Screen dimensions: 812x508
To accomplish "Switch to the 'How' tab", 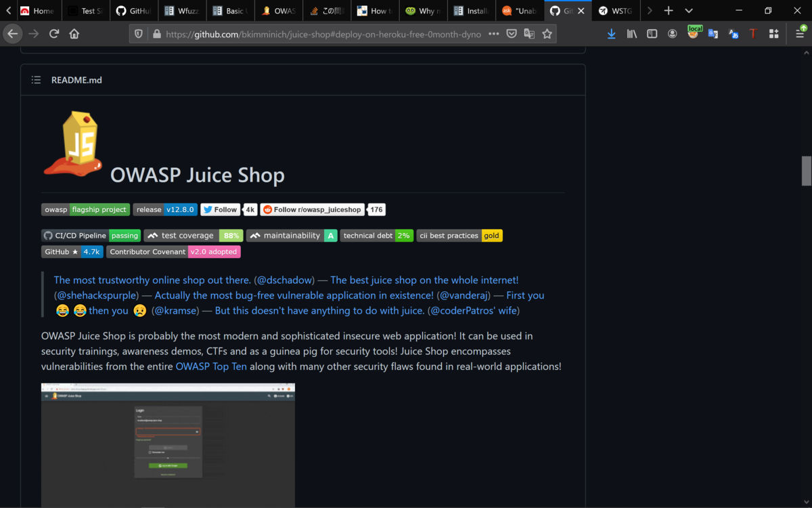I will (374, 11).
